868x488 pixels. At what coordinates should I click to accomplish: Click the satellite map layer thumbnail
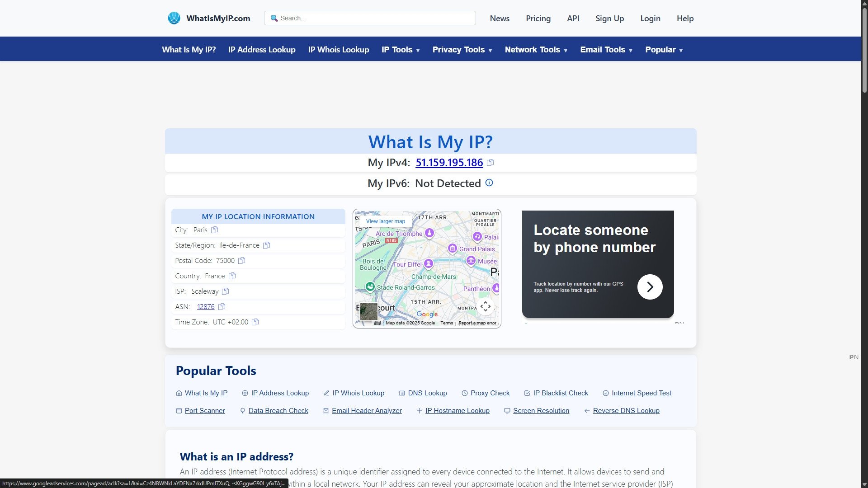[368, 312]
